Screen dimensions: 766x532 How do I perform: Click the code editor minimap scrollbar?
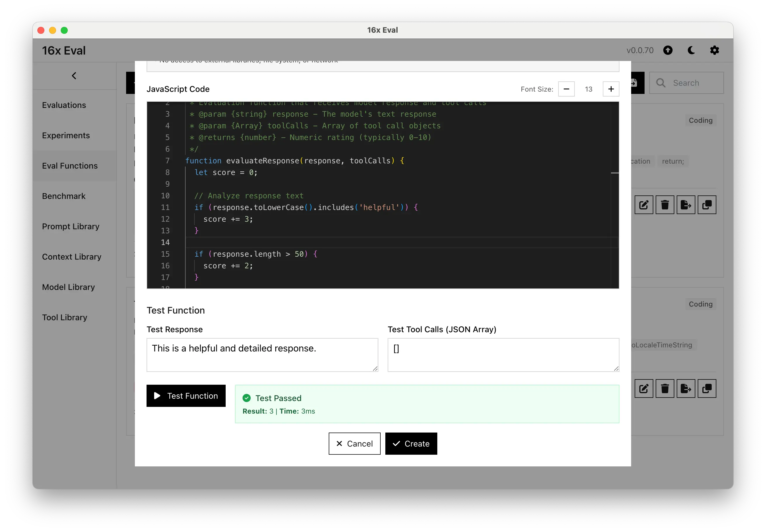click(614, 173)
